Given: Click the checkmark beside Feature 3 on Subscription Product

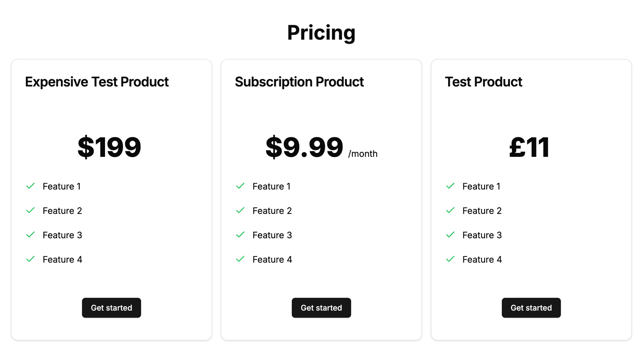Looking at the screenshot, I should click(240, 235).
